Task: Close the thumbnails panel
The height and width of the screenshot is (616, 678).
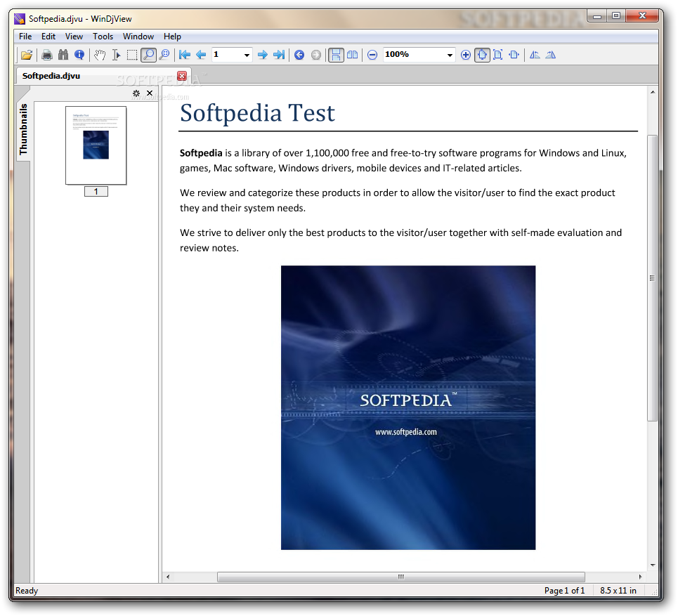Action: 150,93
